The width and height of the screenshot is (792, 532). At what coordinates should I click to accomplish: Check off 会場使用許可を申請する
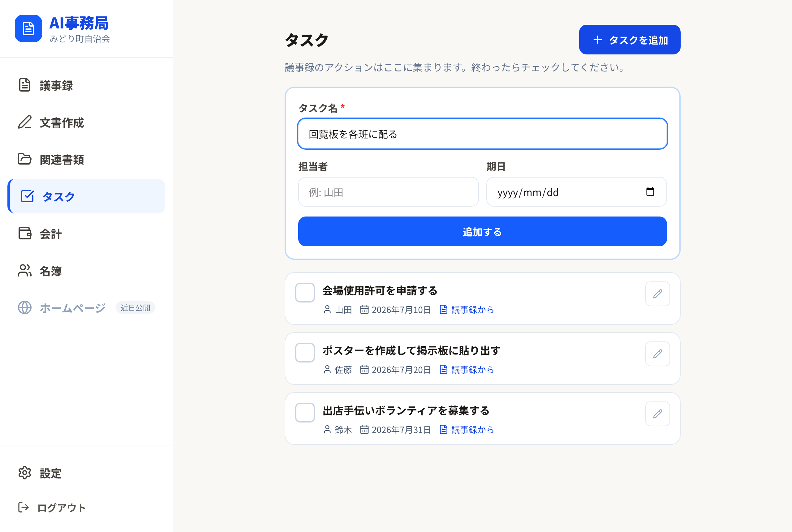[305, 293]
